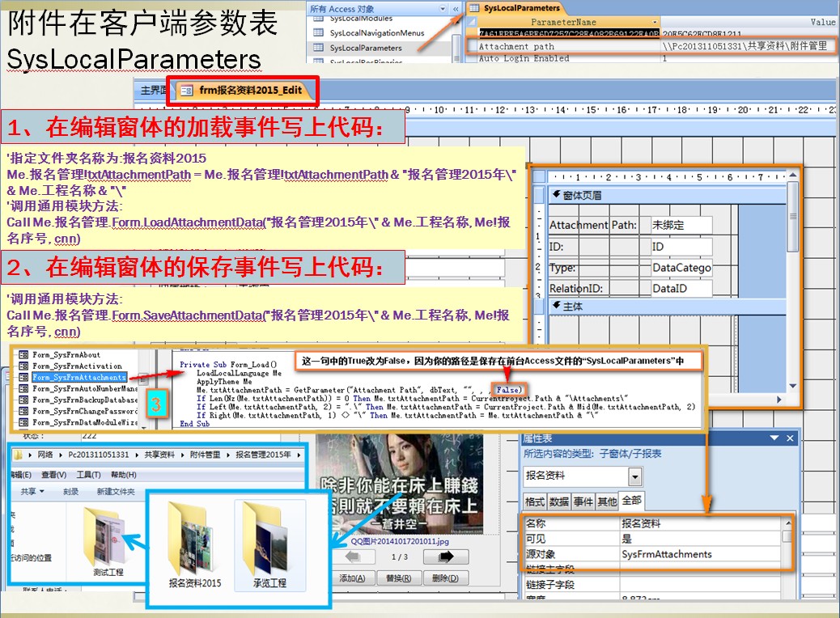This screenshot has width=840, height=618.
Task: Switch to 格式 property tab
Action: pos(535,502)
